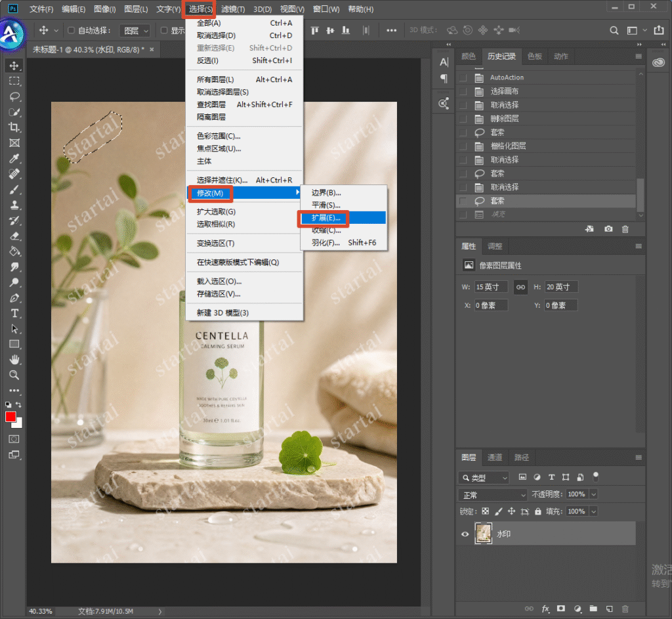Select the Path Selection tool
This screenshot has height=619, width=672.
(14, 329)
